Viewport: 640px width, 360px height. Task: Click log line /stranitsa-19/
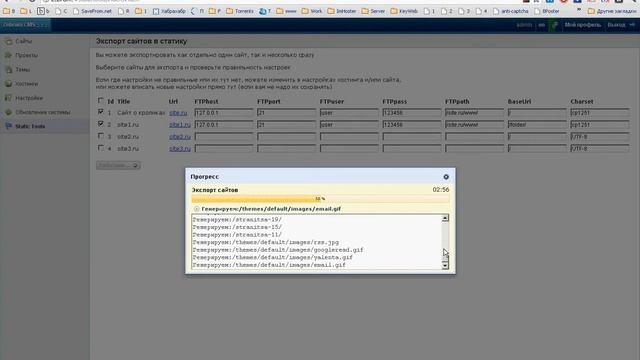click(237, 220)
